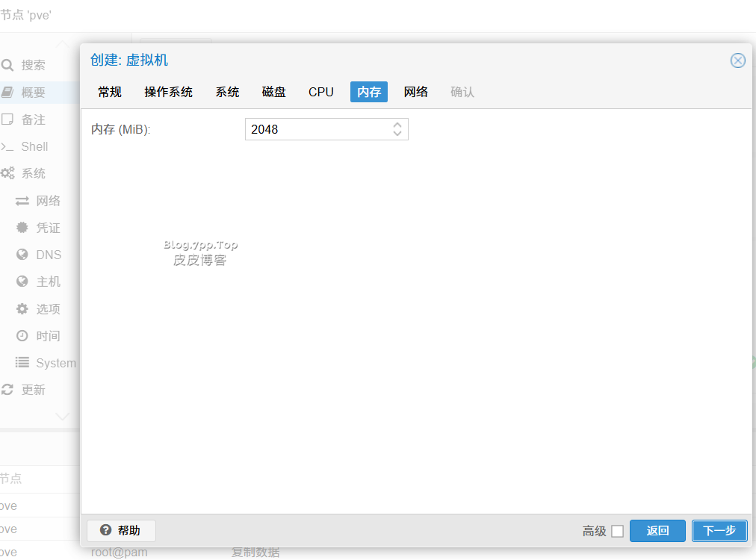This screenshot has height=560, width=756.
Task: Increase memory value with up arrow
Action: pos(397,125)
